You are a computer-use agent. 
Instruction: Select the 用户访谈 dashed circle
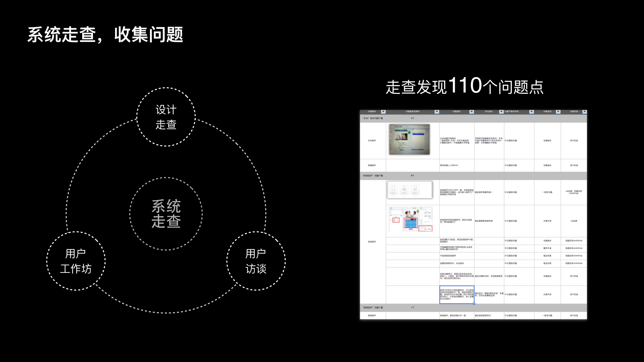coord(256,261)
